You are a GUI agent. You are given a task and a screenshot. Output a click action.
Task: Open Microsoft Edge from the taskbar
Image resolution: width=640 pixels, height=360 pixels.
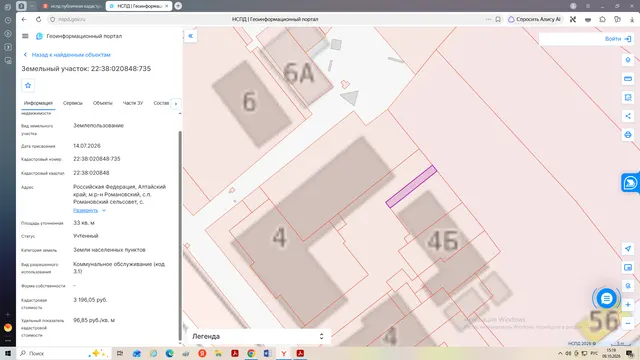[169, 353]
